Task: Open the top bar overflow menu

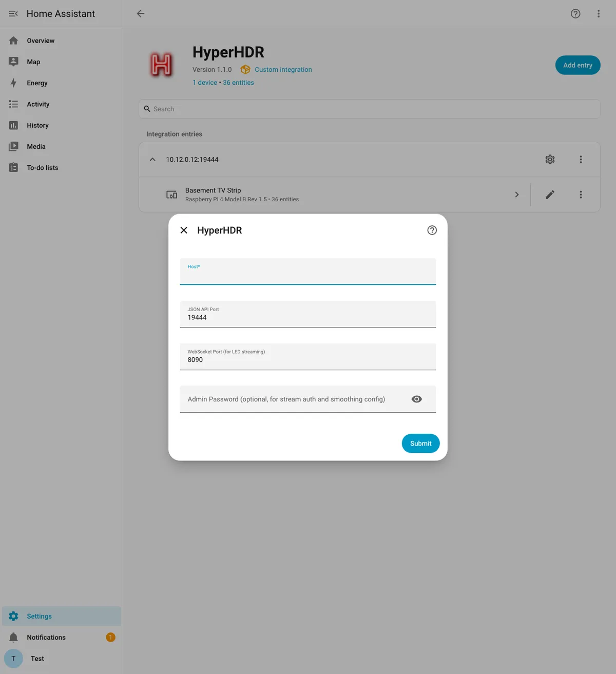Action: tap(599, 14)
